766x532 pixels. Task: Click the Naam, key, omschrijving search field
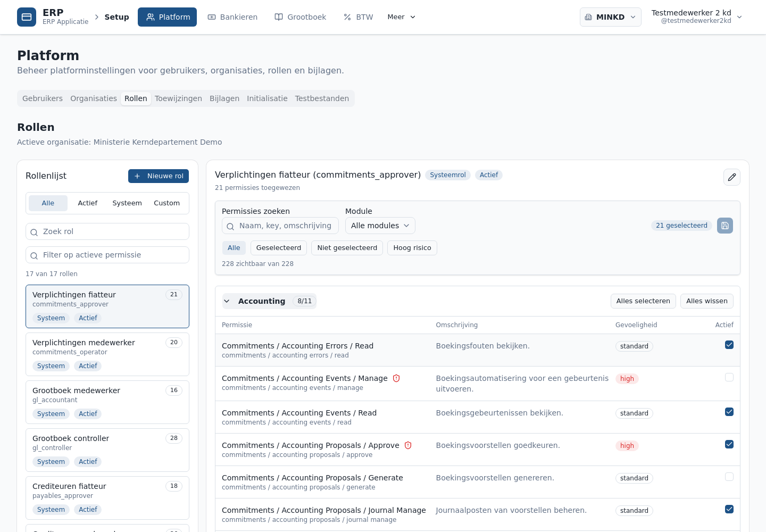[x=280, y=226]
